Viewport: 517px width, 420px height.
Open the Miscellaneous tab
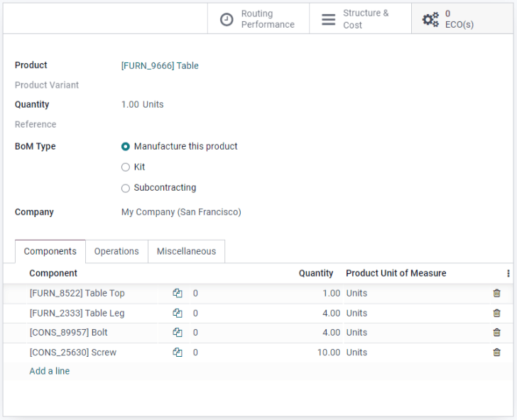pyautogui.click(x=186, y=251)
